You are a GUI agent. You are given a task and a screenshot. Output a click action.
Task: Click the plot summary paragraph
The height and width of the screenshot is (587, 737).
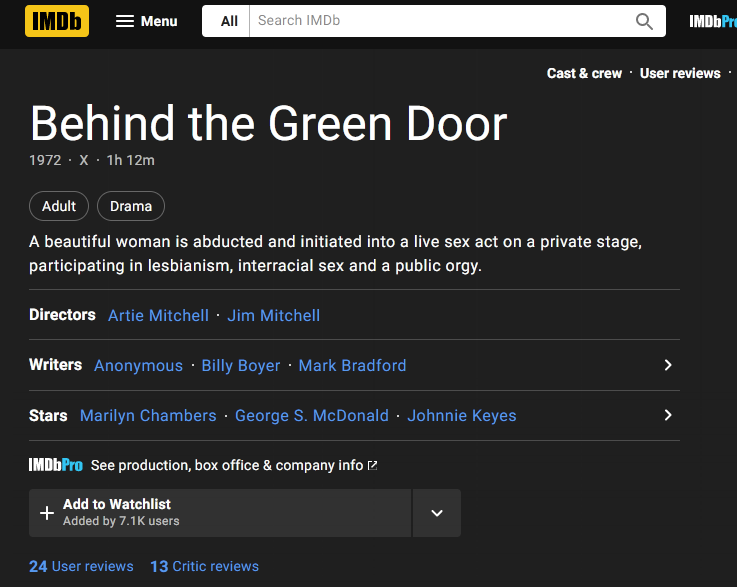(x=335, y=254)
